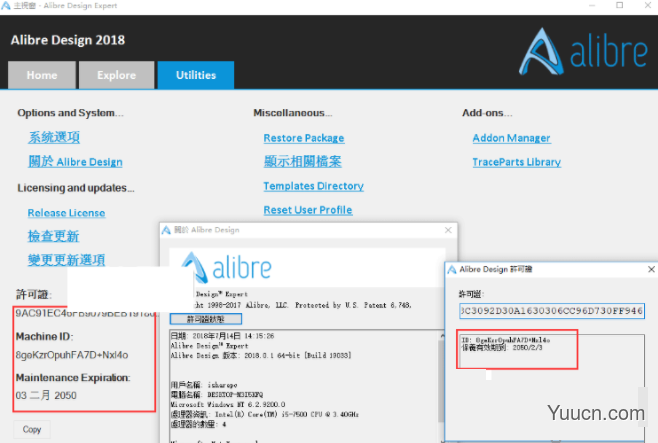Screen dimensions: 658x443
Task: Click the Reset User Profile link
Action: pos(308,210)
